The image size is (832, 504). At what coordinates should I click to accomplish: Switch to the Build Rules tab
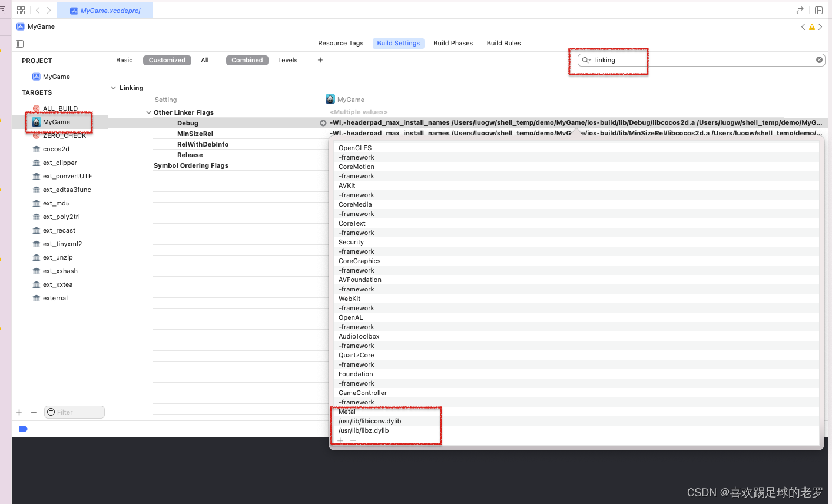click(503, 43)
